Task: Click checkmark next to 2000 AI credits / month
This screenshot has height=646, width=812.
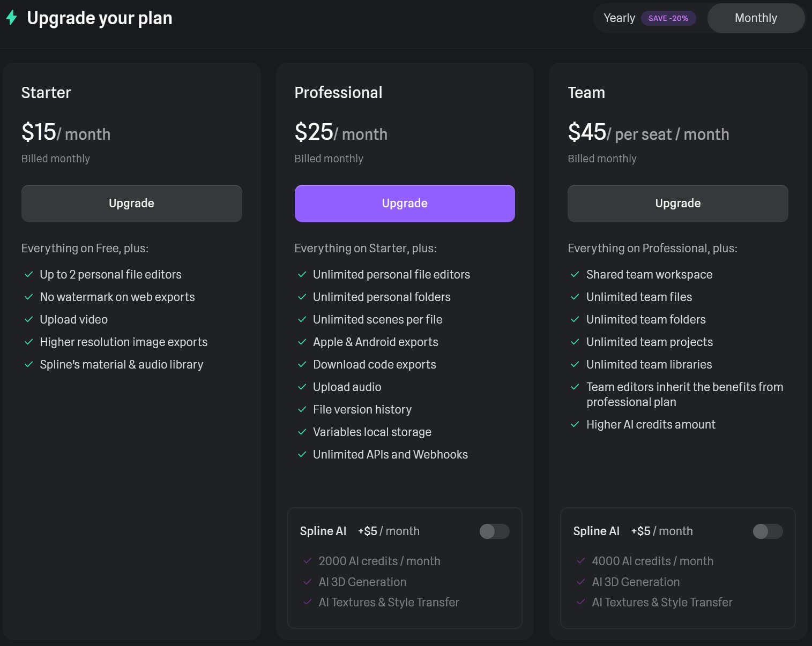Action: click(308, 561)
